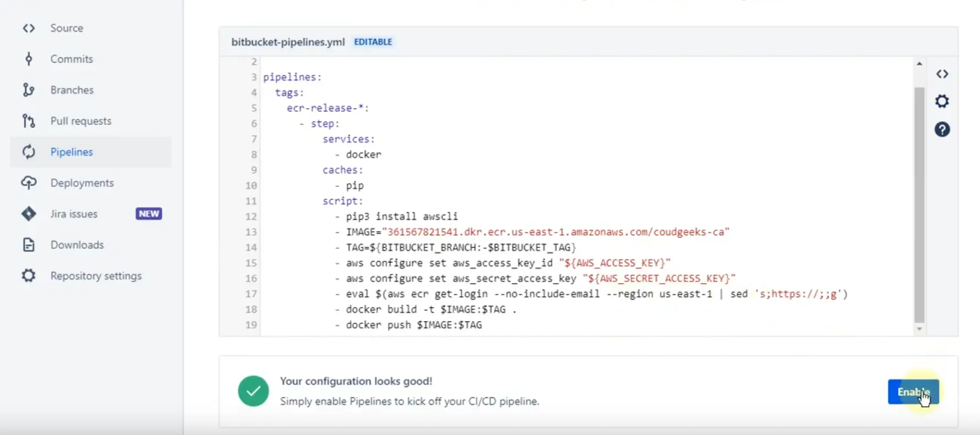Image resolution: width=980 pixels, height=435 pixels.
Task: Click the aws_secret_access_key configure line
Action: pos(535,278)
